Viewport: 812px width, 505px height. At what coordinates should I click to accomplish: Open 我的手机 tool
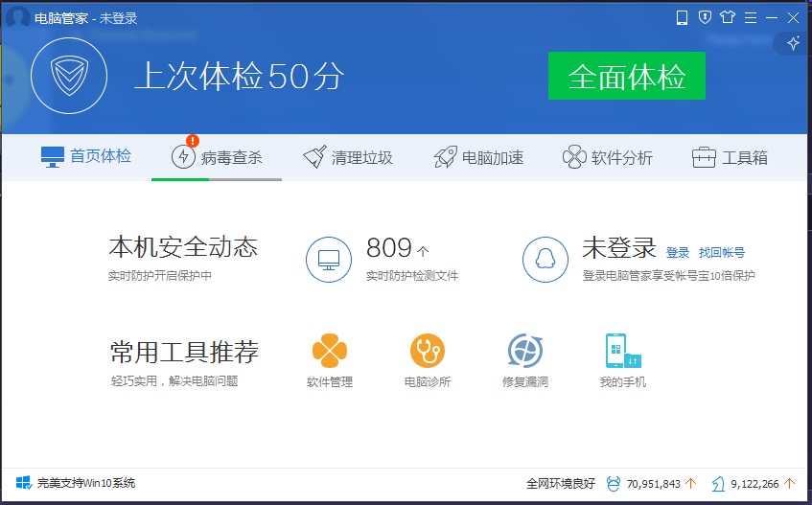click(623, 360)
